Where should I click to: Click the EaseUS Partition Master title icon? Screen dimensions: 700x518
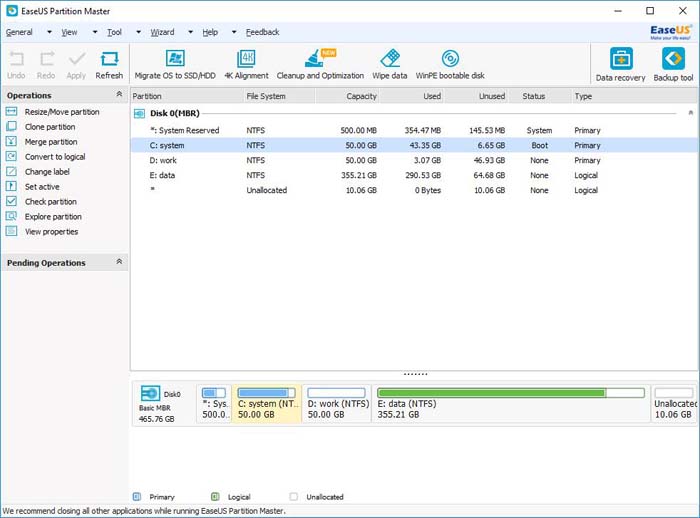(x=12, y=11)
